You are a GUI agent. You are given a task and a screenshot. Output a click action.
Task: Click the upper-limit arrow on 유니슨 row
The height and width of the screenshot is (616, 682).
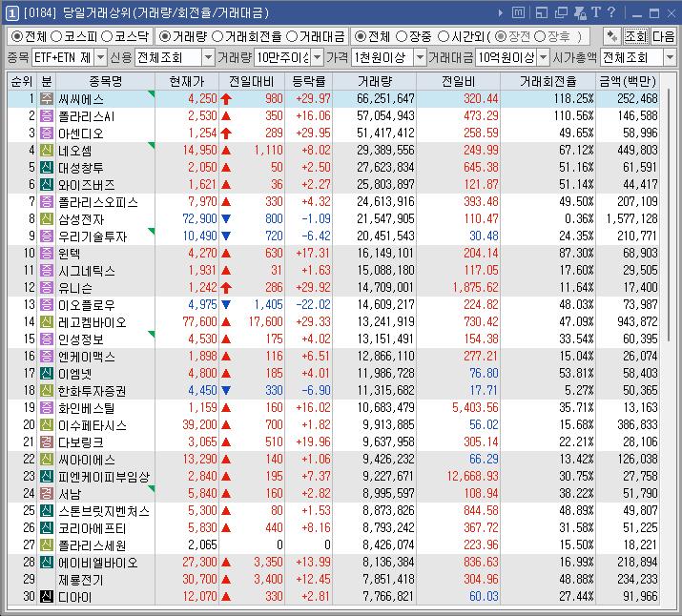(226, 288)
